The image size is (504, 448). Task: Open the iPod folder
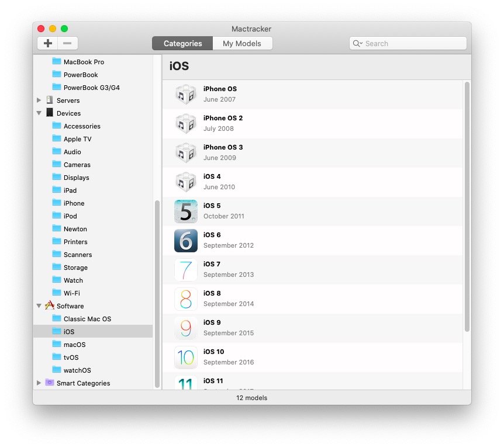(x=92, y=216)
